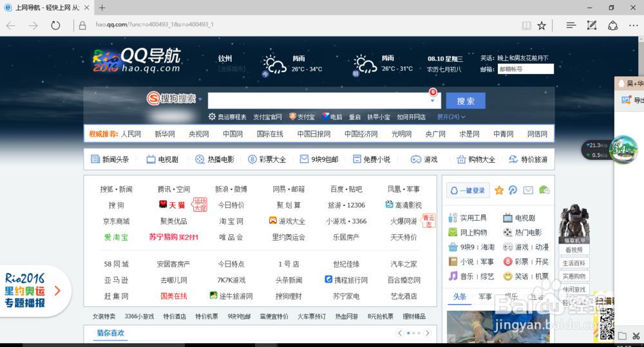This screenshot has width=644, height=347.
Task: Open 热播电影 category
Action: coord(215,159)
